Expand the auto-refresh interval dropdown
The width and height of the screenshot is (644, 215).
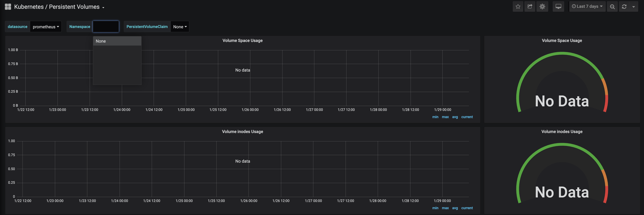pos(633,7)
